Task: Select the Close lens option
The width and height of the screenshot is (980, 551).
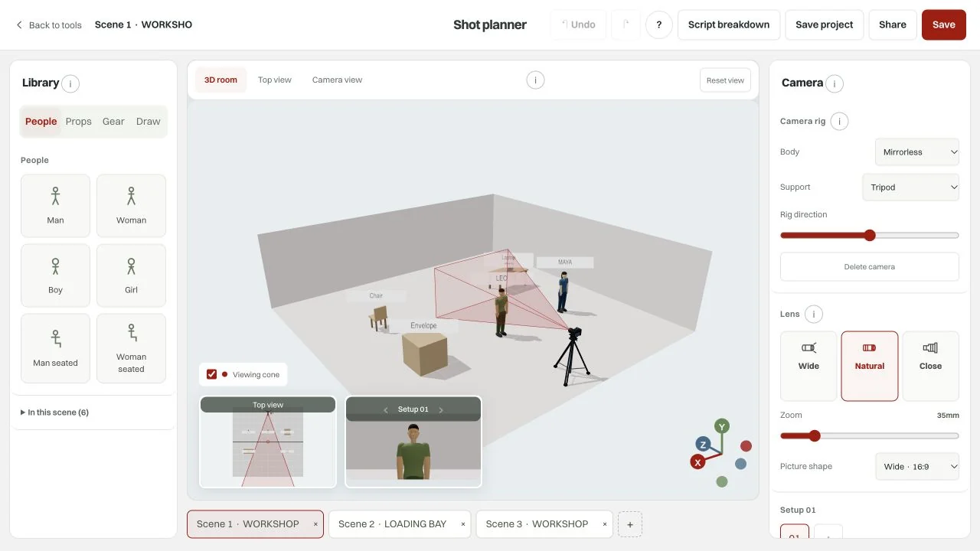Action: [930, 366]
